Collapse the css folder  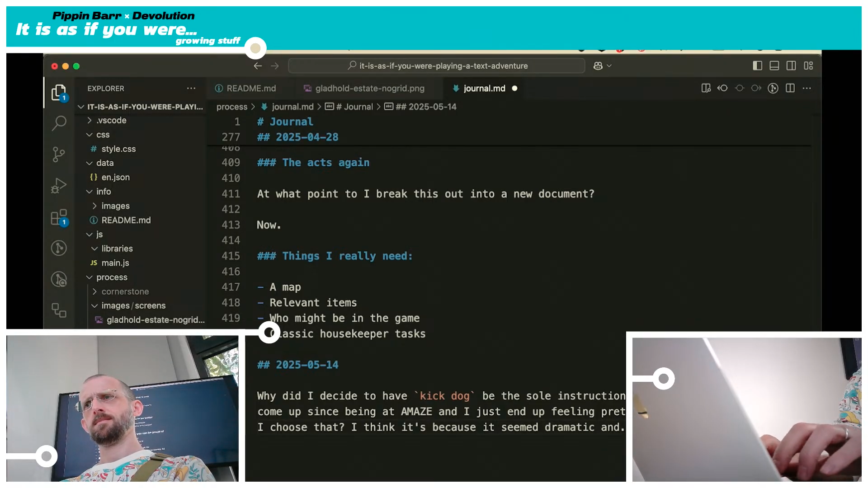[103, 135]
